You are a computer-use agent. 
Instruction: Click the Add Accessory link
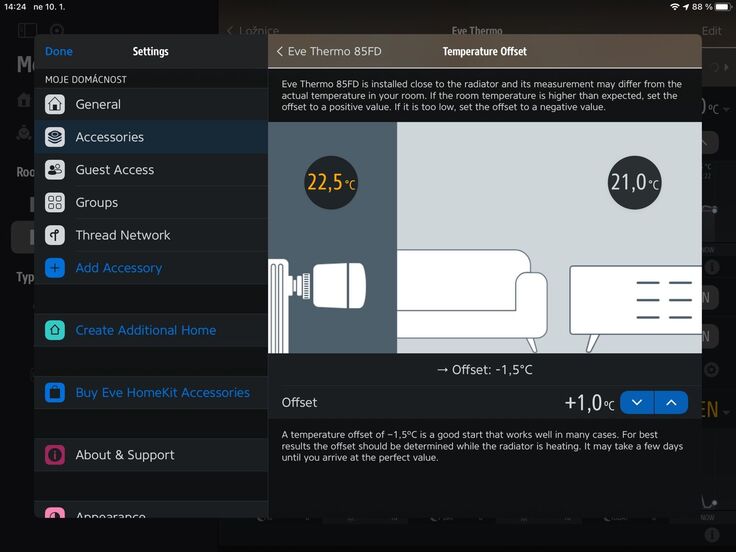click(x=119, y=268)
